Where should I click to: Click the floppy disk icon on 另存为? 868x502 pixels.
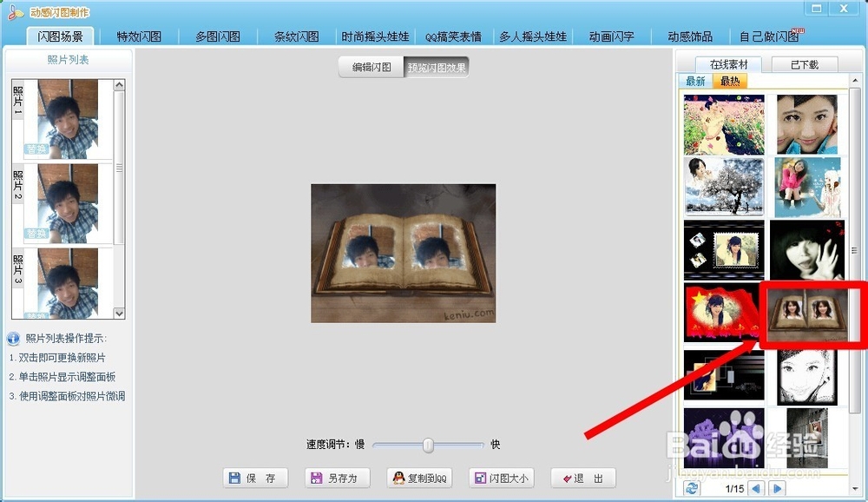(x=316, y=477)
